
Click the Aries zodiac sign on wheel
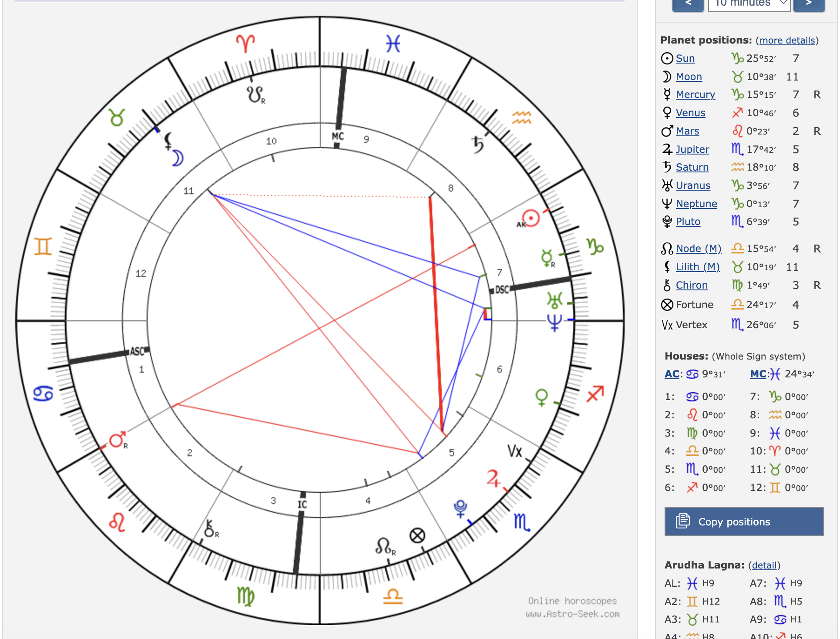tap(245, 44)
